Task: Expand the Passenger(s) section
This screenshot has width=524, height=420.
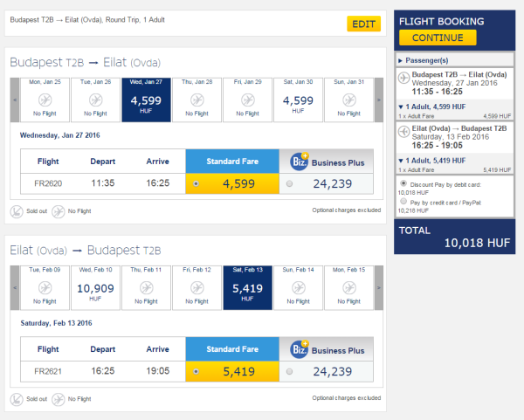Action: [400, 61]
